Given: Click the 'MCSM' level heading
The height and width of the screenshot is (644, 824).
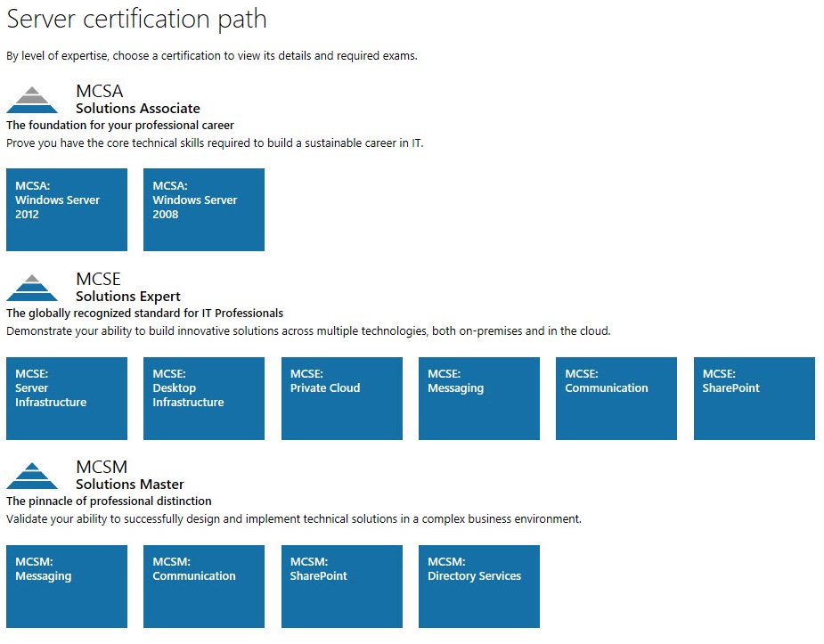Looking at the screenshot, I should [x=102, y=467].
